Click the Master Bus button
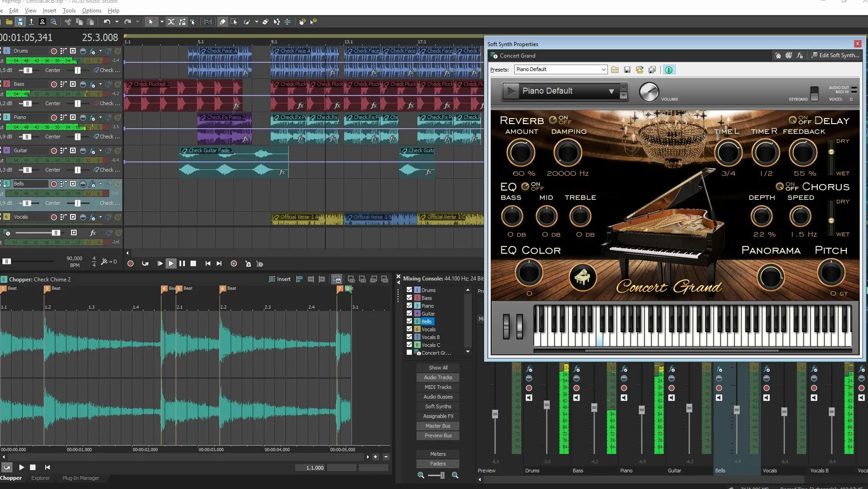This screenshot has height=489, width=868. point(438,426)
